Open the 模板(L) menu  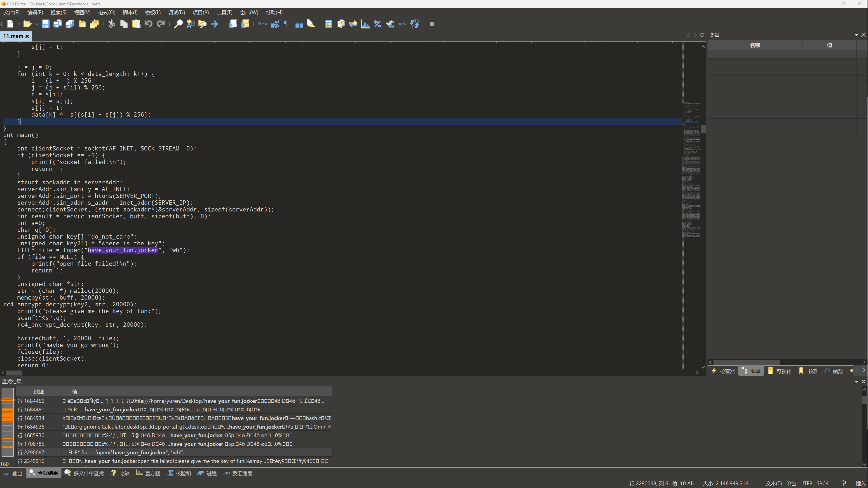click(x=153, y=12)
